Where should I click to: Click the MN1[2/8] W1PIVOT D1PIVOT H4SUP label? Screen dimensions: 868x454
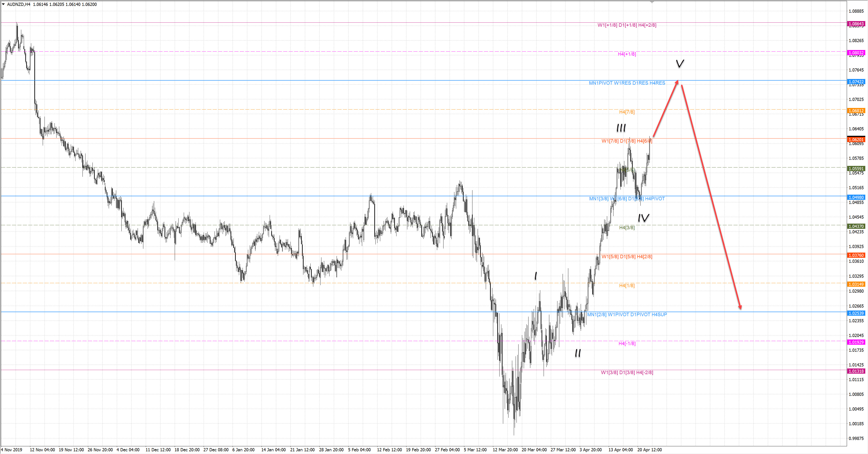point(627,314)
